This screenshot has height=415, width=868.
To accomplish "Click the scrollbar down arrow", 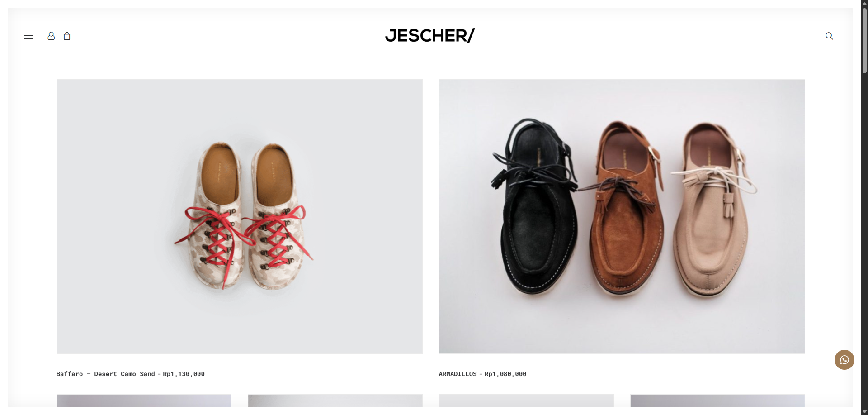I will (x=864, y=411).
